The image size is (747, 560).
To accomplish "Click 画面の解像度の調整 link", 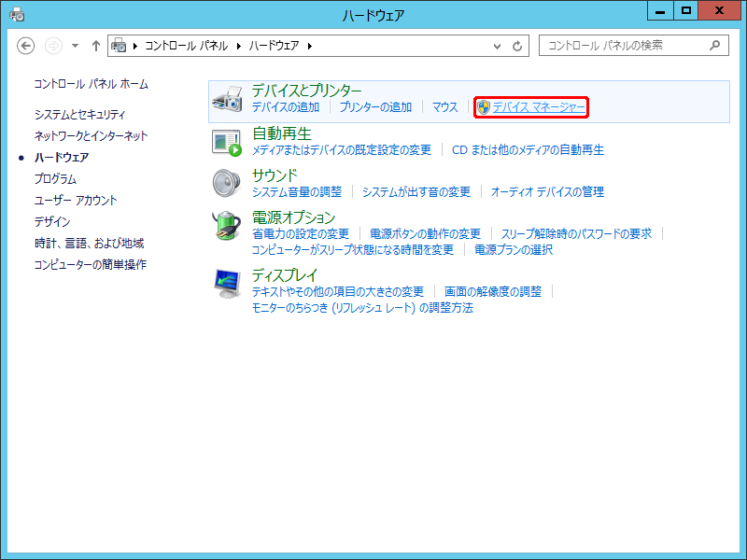I will point(493,291).
